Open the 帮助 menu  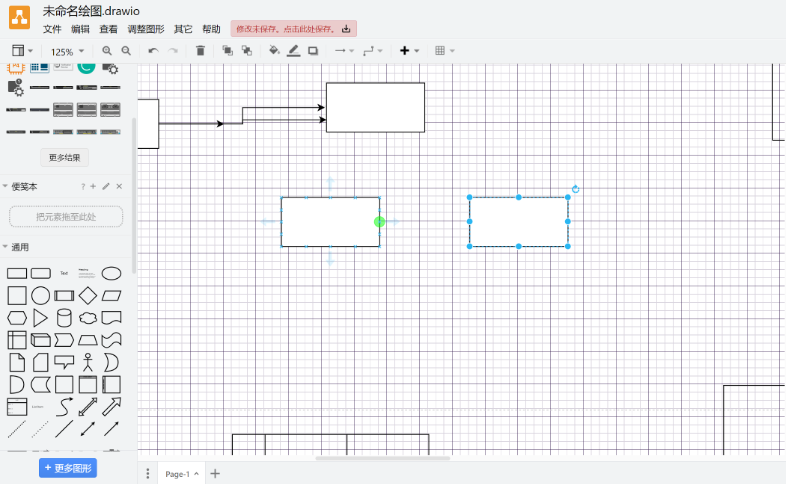click(x=211, y=29)
